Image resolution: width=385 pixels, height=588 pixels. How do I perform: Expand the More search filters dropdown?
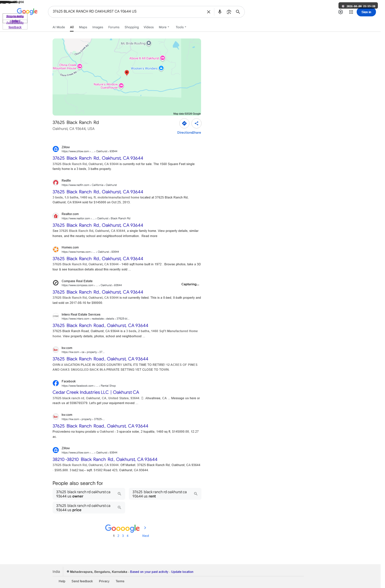coord(164,27)
